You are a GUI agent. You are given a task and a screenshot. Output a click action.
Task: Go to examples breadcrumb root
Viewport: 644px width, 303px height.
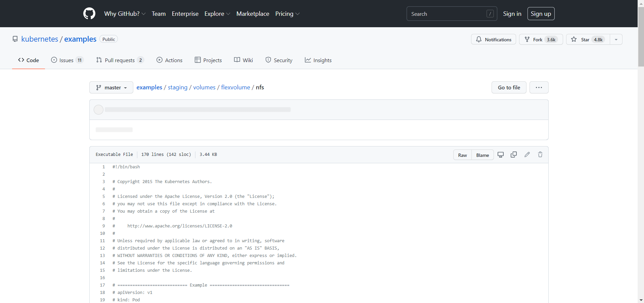(149, 87)
